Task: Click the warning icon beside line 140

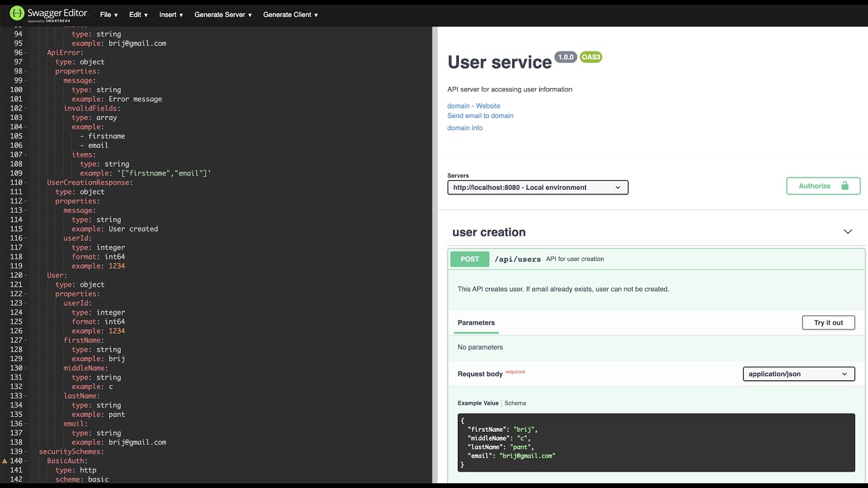Action: [x=5, y=461]
